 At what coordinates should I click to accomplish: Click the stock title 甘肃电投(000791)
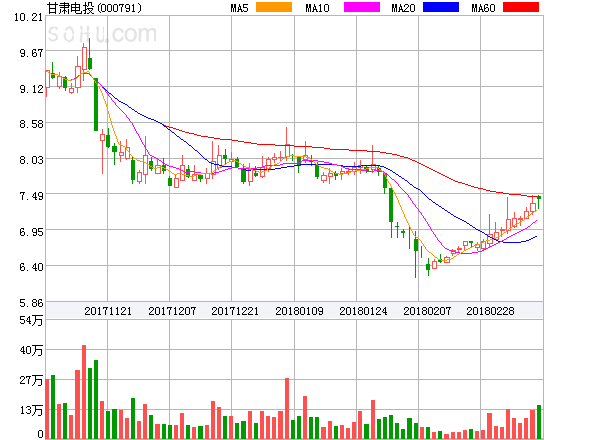(x=94, y=8)
